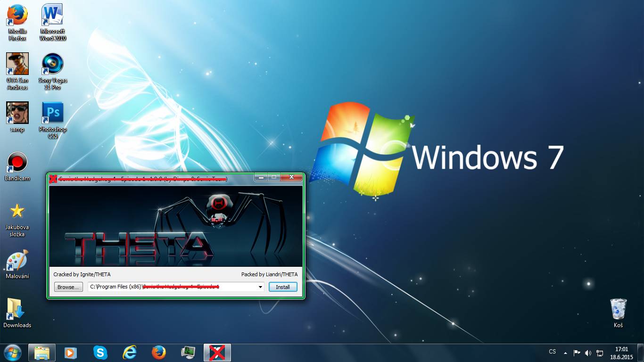The width and height of the screenshot is (644, 362).
Task: Click the Show desktop strip on taskbar
Action: coord(641,353)
